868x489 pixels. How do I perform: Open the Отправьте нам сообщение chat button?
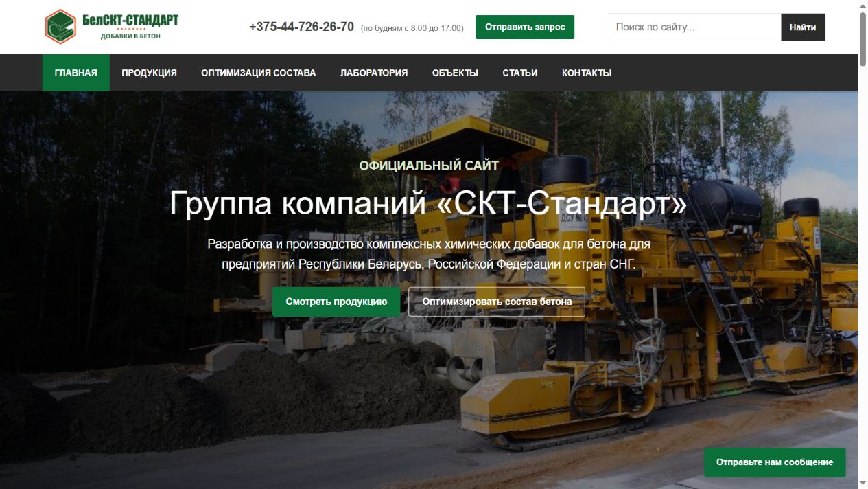tap(775, 462)
